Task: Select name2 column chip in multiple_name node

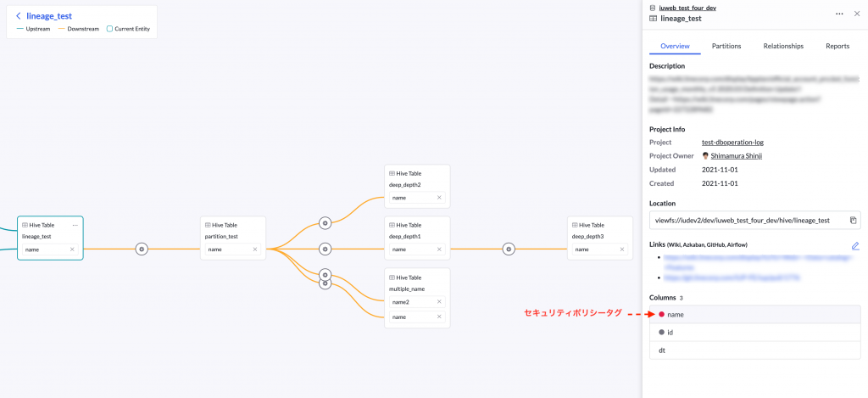Action: pyautogui.click(x=417, y=302)
